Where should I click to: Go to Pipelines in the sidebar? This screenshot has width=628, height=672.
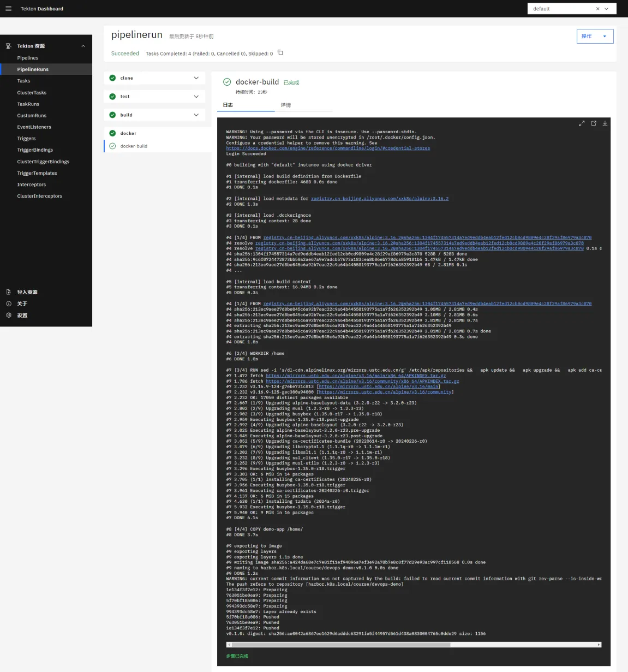click(x=28, y=58)
